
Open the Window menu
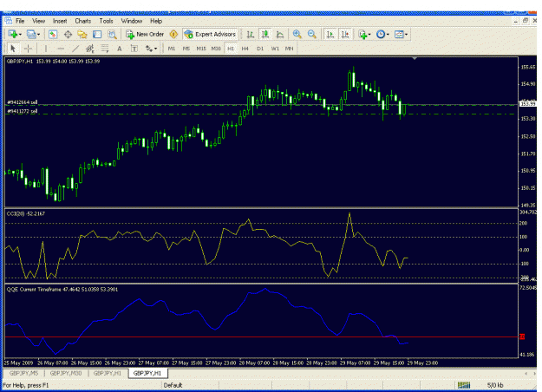pyautogui.click(x=131, y=21)
